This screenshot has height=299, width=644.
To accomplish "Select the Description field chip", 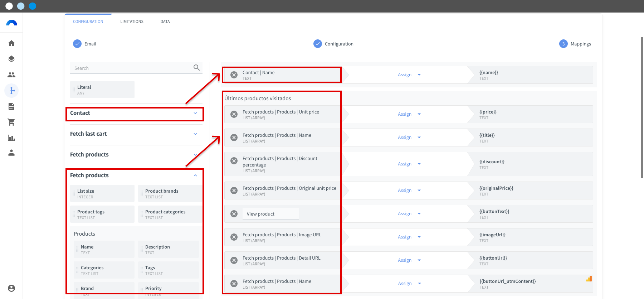I will [x=169, y=249].
